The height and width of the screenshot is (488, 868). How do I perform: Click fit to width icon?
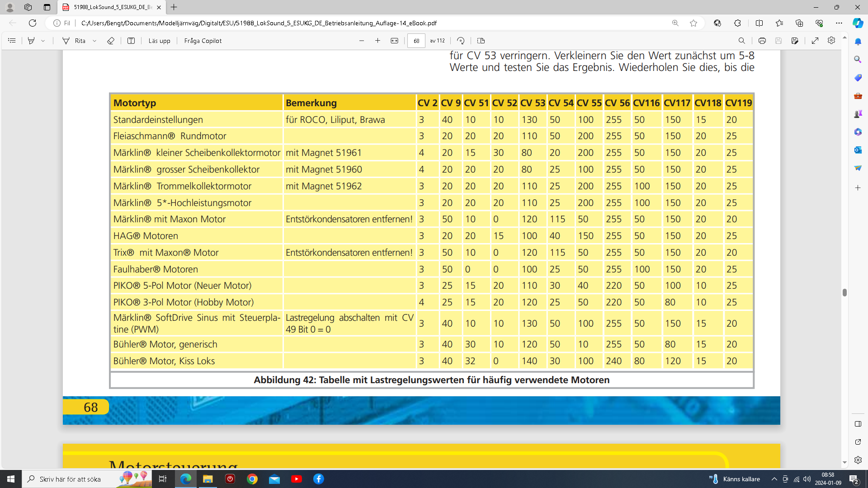pyautogui.click(x=394, y=41)
